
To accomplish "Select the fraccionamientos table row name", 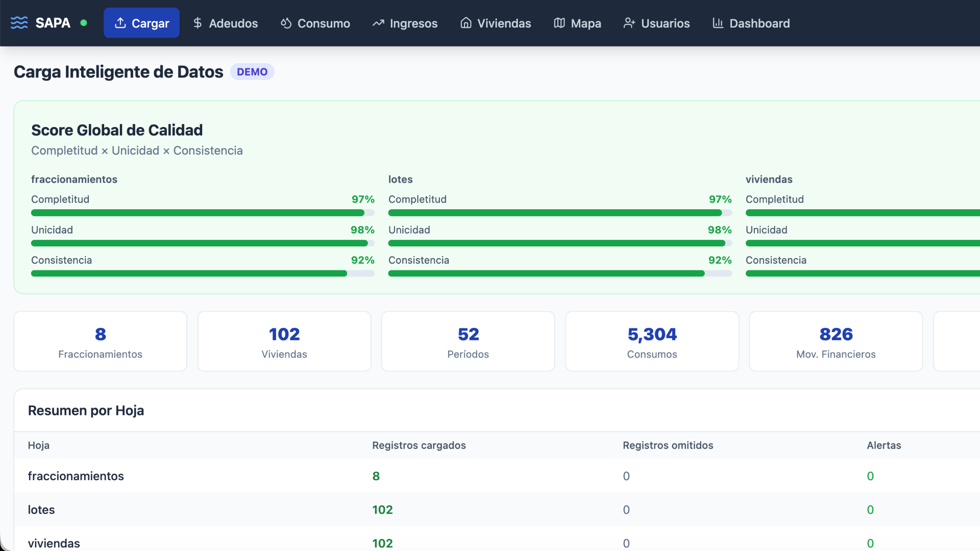I will [x=76, y=476].
